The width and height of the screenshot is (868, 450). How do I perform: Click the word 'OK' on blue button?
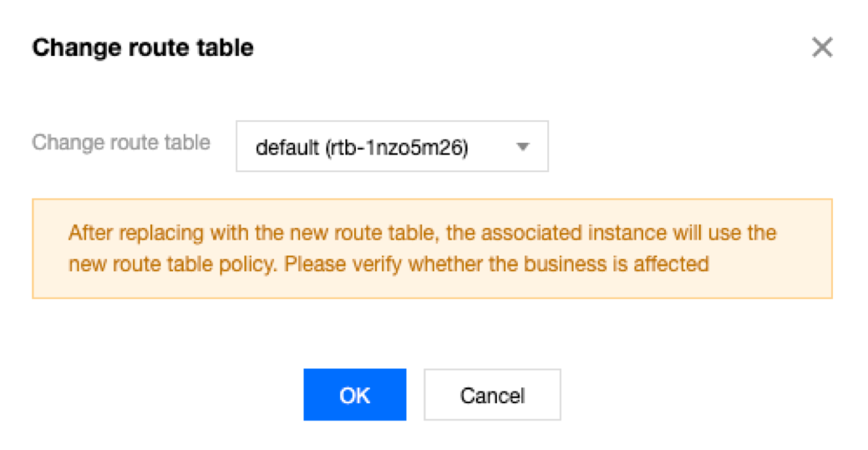click(355, 396)
